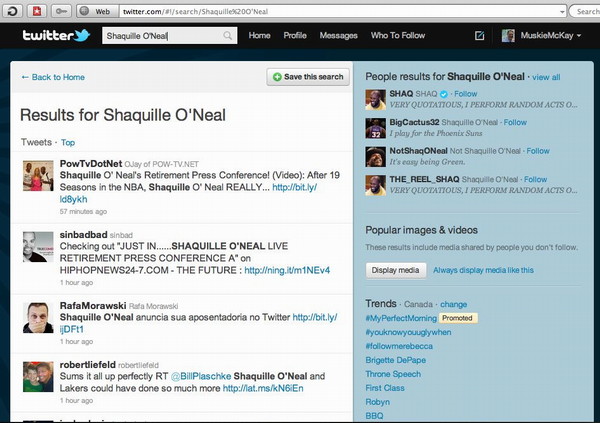Click robertliefeld's avatar image
This screenshot has width=600, height=423.
[x=38, y=377]
